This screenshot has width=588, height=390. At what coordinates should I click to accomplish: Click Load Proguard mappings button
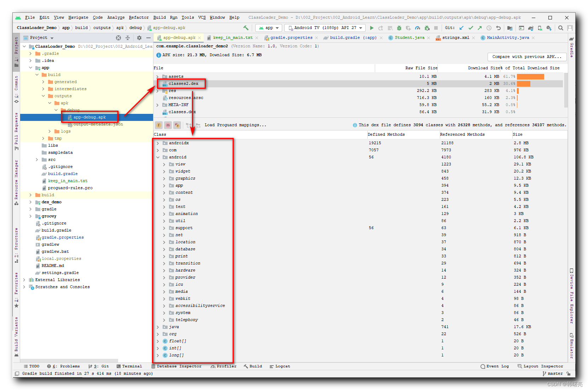[235, 125]
